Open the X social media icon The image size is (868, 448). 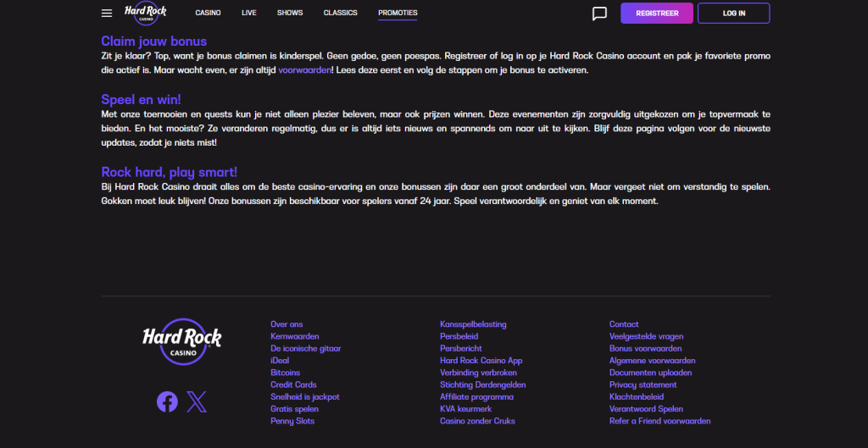pos(197,401)
